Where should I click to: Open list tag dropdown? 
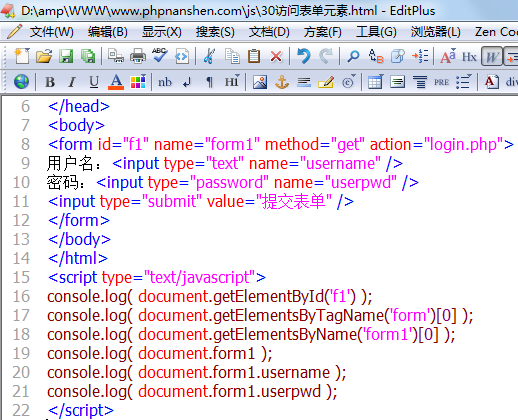tap(464, 82)
